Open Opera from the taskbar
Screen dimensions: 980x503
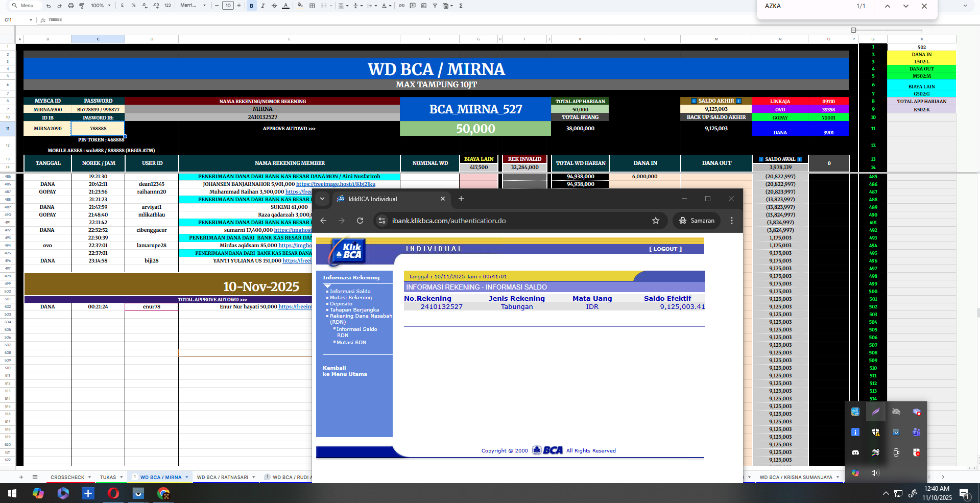tap(113, 493)
